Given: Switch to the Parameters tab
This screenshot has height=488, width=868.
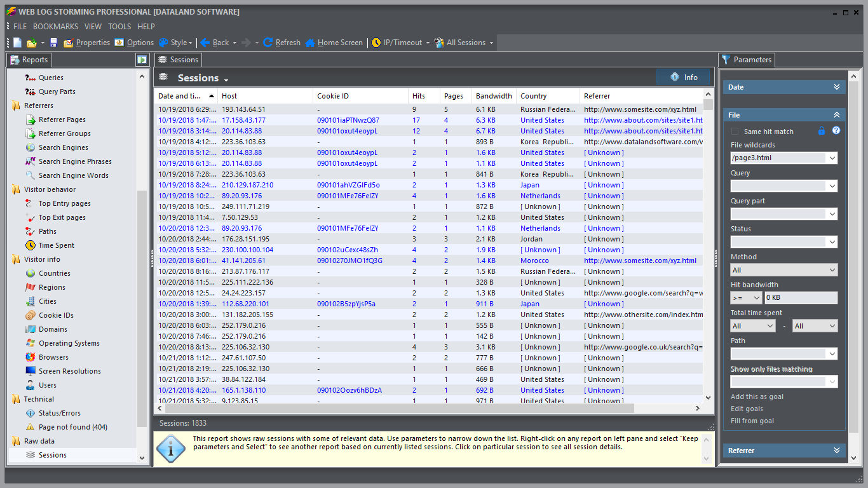Looking at the screenshot, I should pos(747,60).
